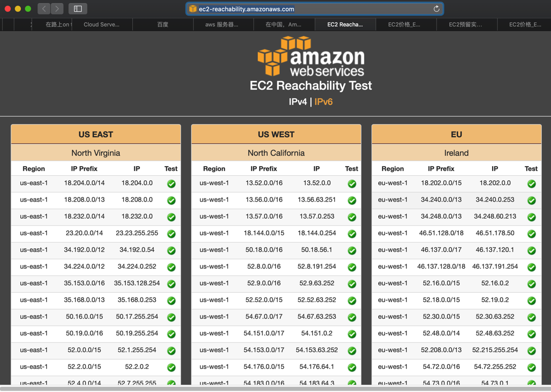This screenshot has height=392, width=551.
Task: Click IP address 54.151.0.2
Action: click(x=317, y=333)
